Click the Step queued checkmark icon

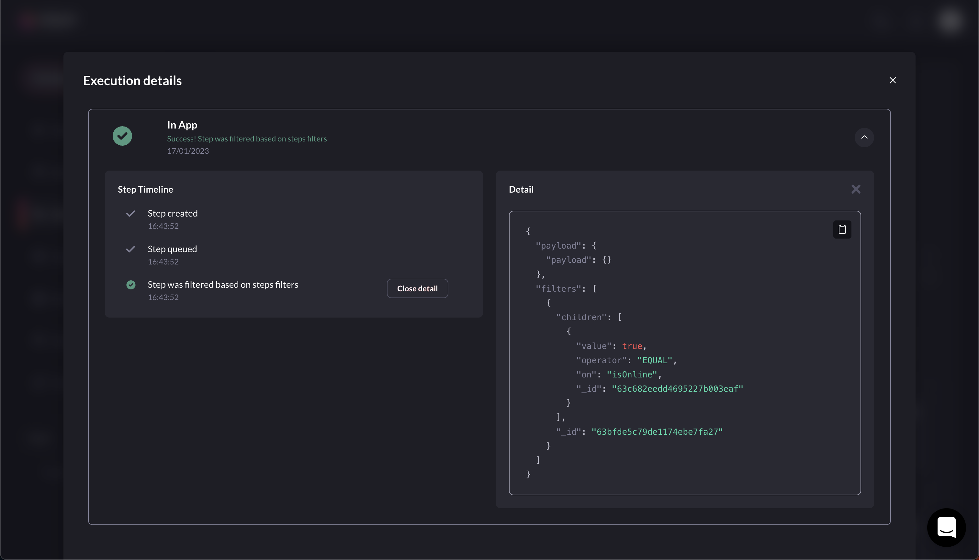point(130,249)
